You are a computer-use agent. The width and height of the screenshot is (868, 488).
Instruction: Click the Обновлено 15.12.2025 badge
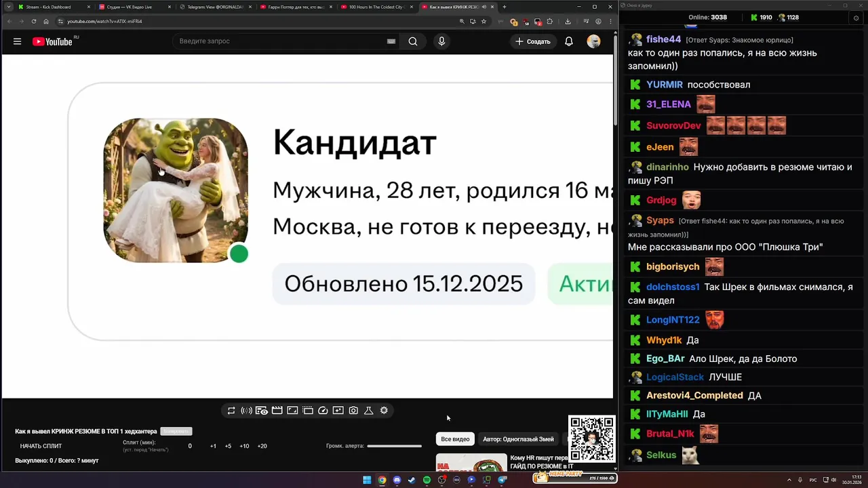[x=403, y=283]
